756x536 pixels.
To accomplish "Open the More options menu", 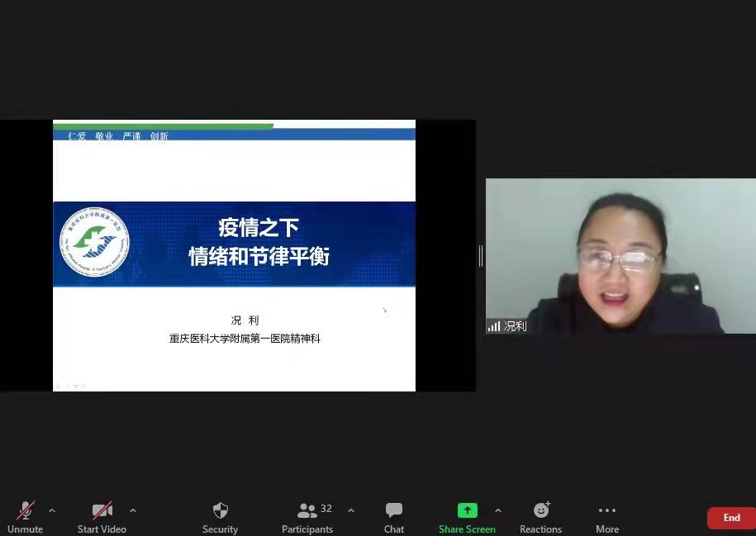I will (607, 510).
